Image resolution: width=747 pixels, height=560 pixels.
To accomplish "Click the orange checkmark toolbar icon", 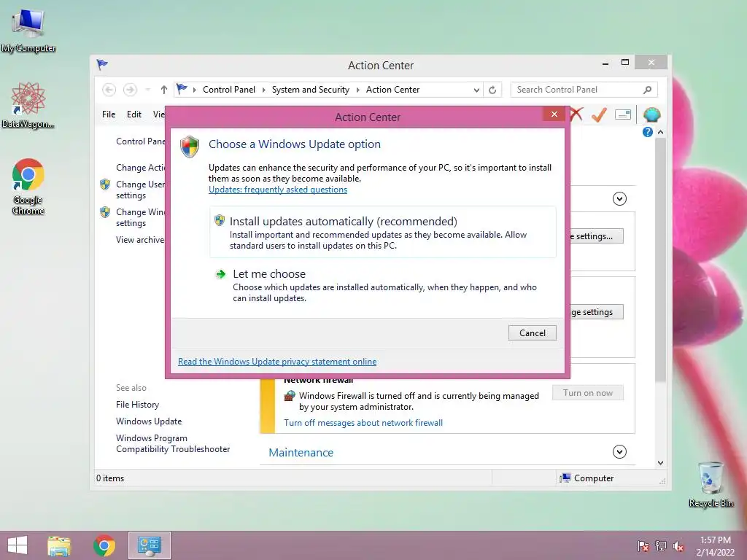I will click(599, 114).
